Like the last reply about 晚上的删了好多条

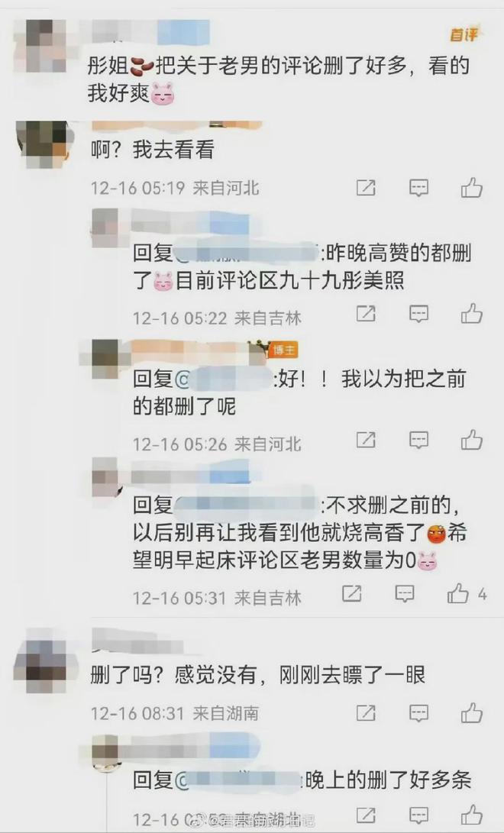click(472, 815)
